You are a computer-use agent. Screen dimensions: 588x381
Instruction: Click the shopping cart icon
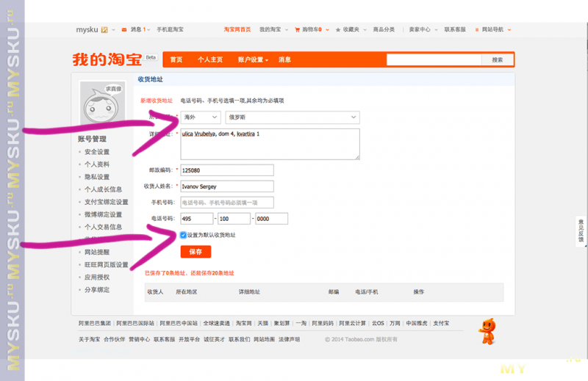pos(298,29)
